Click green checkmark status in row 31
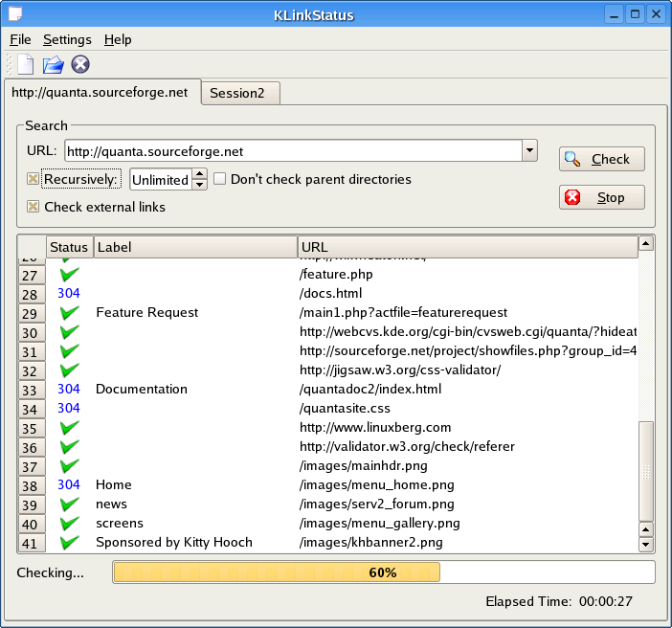Viewport: 672px width, 628px height. [69, 351]
